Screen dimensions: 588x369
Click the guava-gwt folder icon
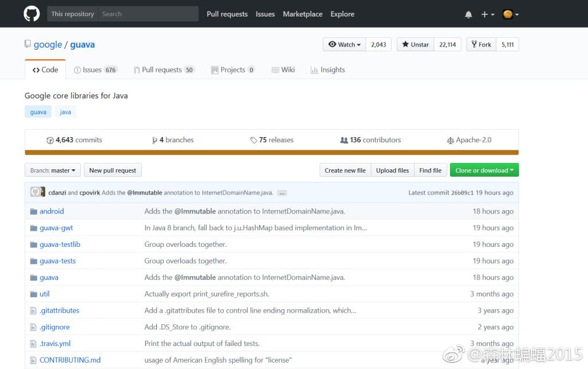34,228
